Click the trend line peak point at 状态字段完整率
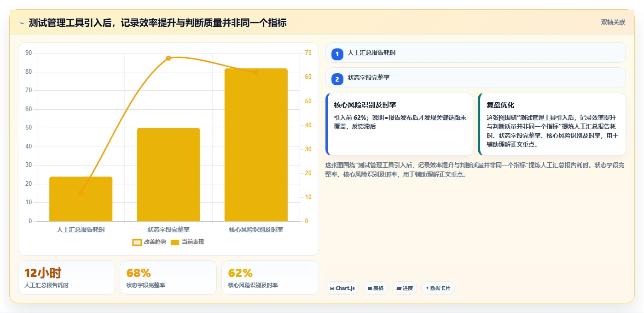Screen dimensions: 644x313 click(168, 58)
